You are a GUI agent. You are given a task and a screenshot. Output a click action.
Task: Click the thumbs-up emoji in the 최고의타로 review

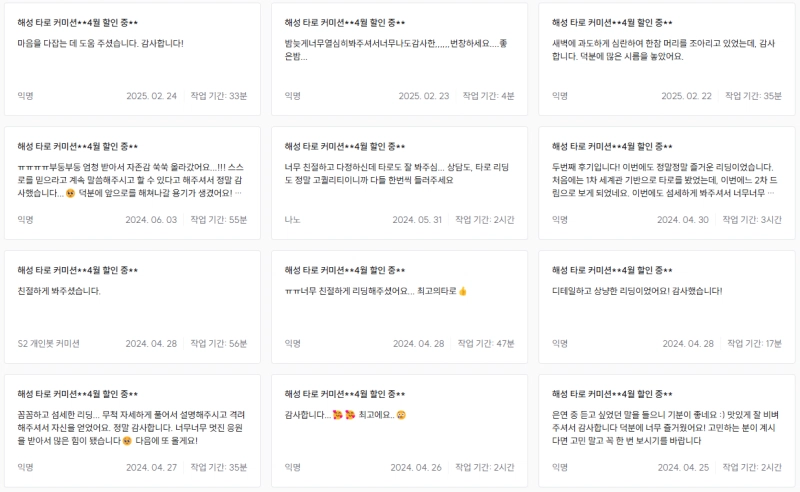coord(463,291)
